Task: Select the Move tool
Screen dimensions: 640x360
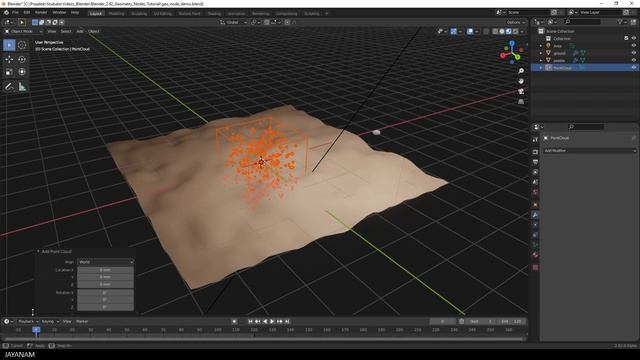Action: pyautogui.click(x=9, y=59)
